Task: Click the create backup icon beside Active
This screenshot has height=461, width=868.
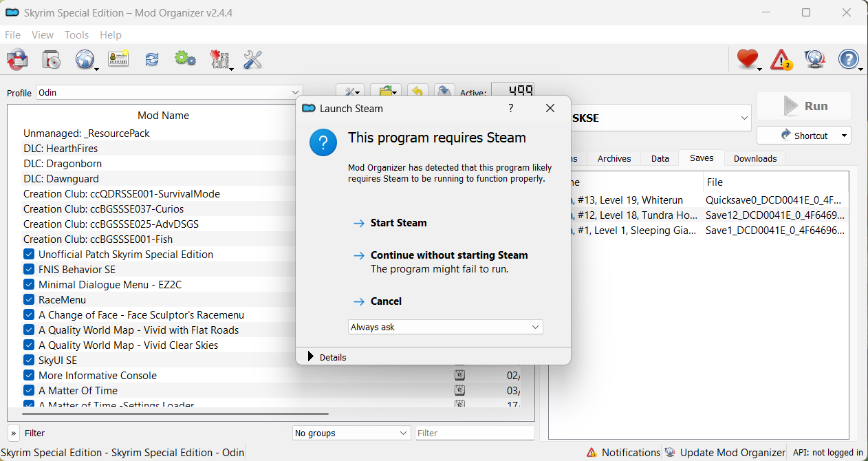Action: [x=445, y=92]
